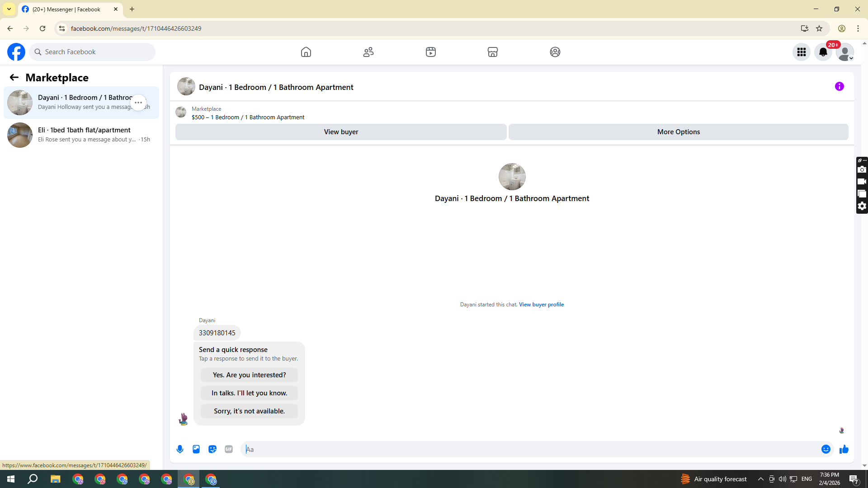Screen dimensions: 868x488
Task: Go to the Facebook Home tab
Action: click(306, 52)
